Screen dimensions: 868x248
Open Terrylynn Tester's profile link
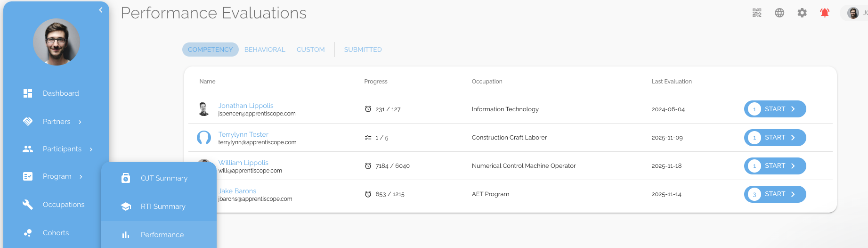point(243,134)
